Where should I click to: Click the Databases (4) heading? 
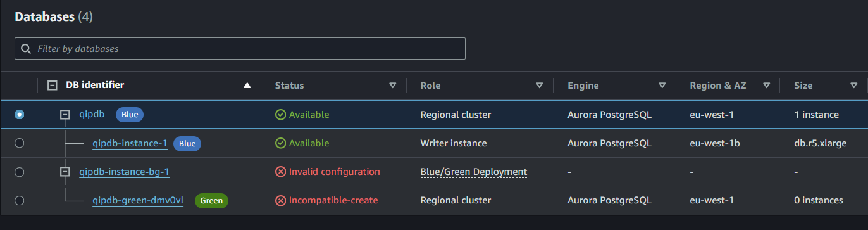tap(54, 17)
